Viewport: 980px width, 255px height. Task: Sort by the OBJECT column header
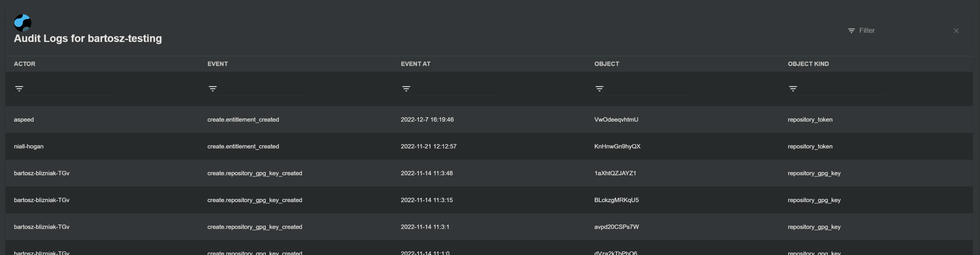[607, 64]
